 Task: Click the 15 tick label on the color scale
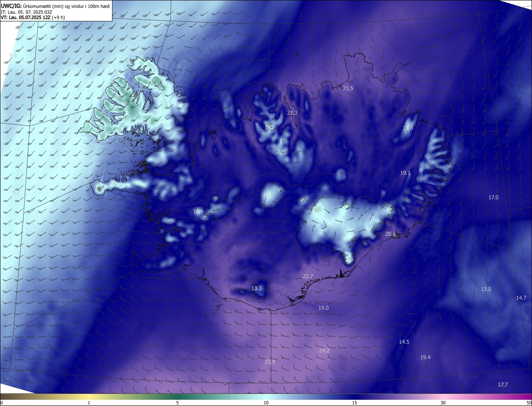pos(355,403)
